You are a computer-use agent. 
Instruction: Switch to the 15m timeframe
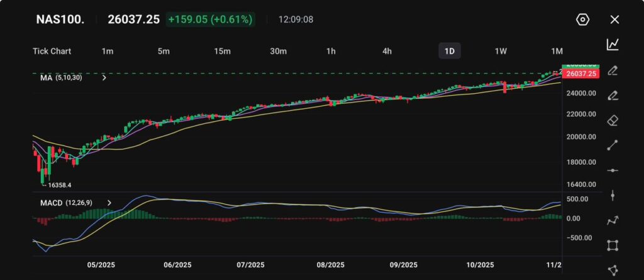(221, 51)
